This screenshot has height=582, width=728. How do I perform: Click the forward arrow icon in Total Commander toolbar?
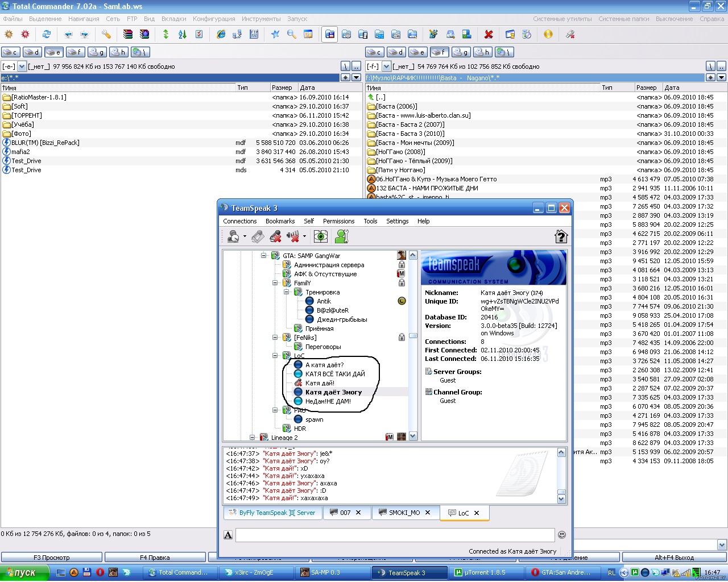point(84,35)
